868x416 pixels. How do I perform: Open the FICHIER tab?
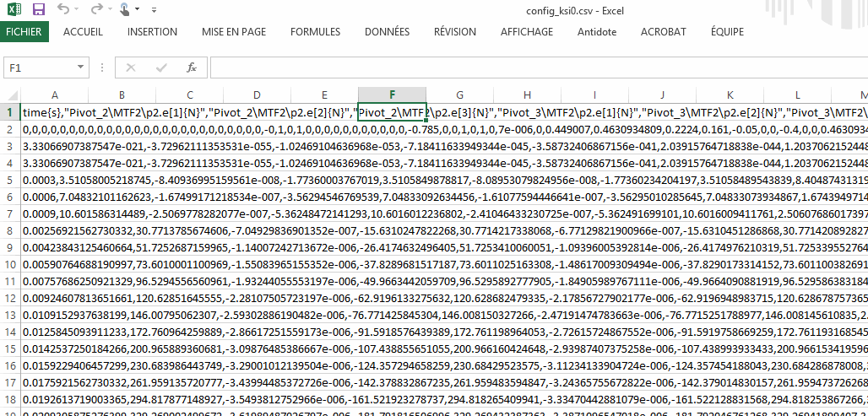(x=24, y=32)
